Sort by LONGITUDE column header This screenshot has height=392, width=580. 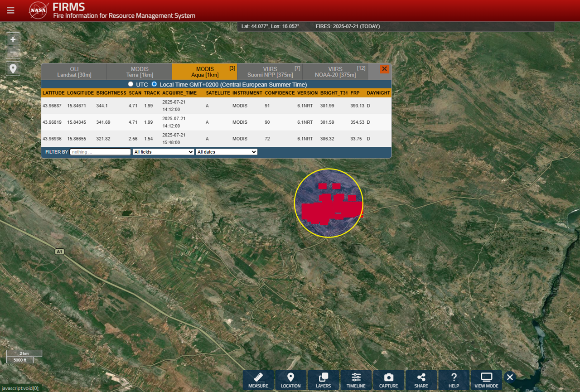81,93
